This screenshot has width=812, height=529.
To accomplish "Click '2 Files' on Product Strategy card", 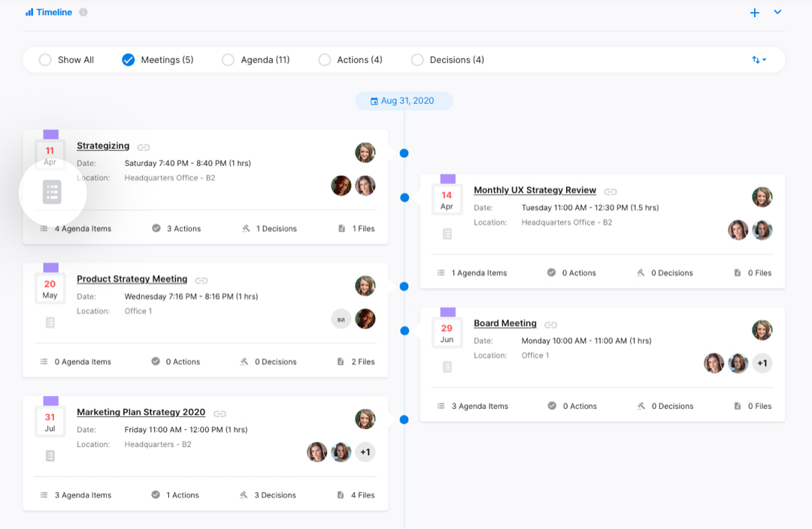I will [x=363, y=362].
